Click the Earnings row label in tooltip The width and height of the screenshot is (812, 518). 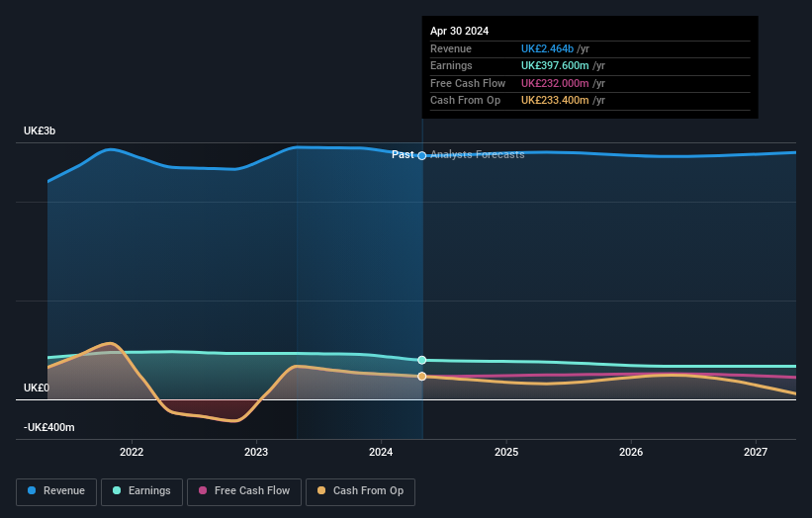point(452,65)
